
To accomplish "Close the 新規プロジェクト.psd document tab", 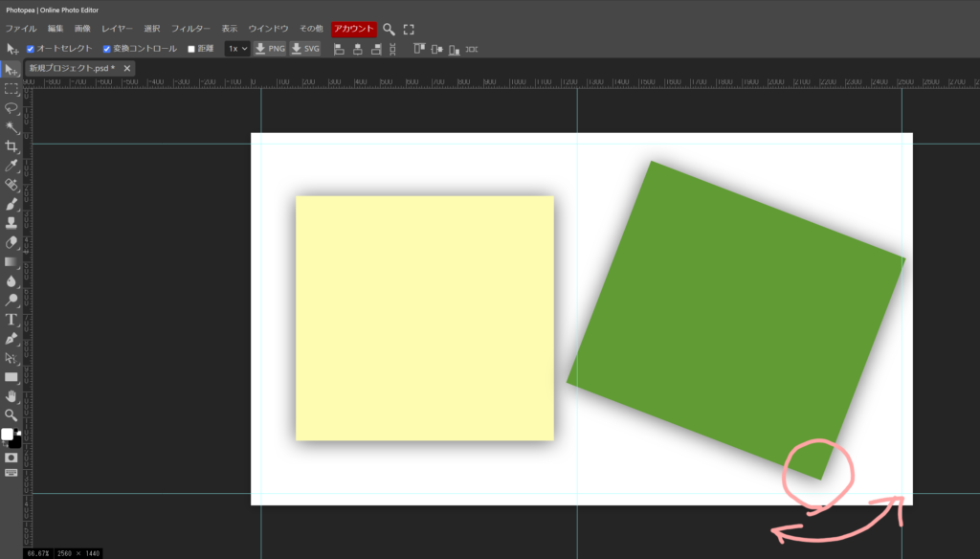I will pos(127,69).
